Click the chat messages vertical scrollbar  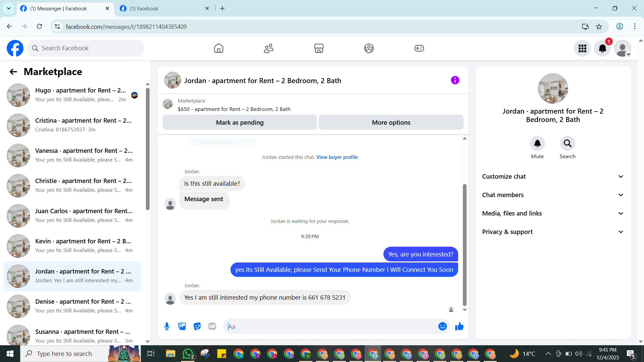tap(465, 245)
